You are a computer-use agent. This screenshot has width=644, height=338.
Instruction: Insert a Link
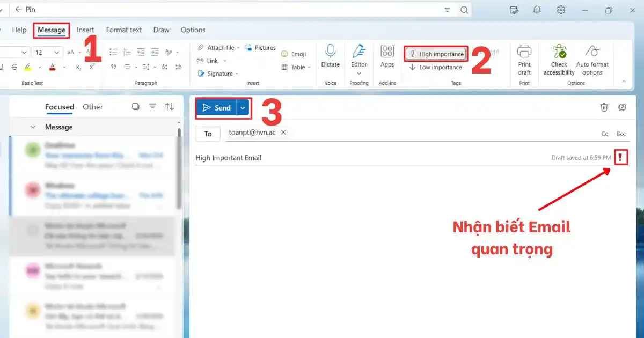click(x=208, y=61)
